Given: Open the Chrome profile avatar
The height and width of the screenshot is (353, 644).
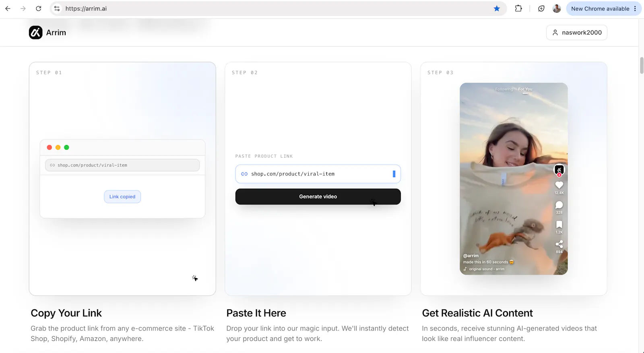Looking at the screenshot, I should point(557,8).
